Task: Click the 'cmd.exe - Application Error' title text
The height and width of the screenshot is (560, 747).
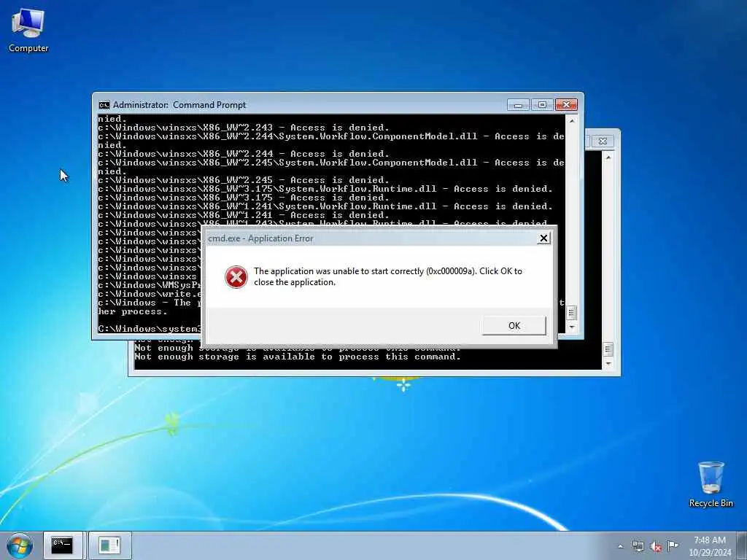Action: 260,238
